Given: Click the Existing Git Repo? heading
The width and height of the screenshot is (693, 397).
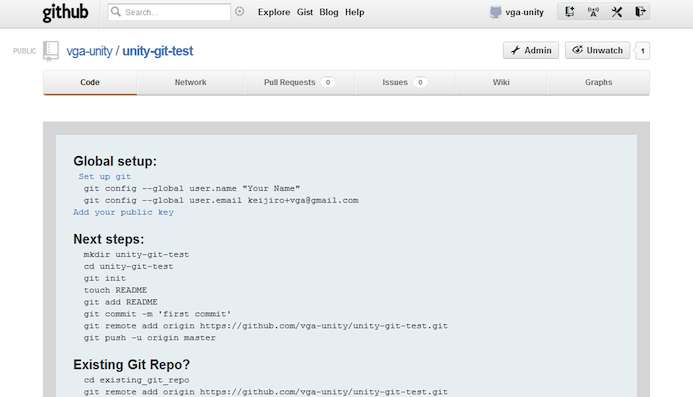Looking at the screenshot, I should click(x=132, y=365).
